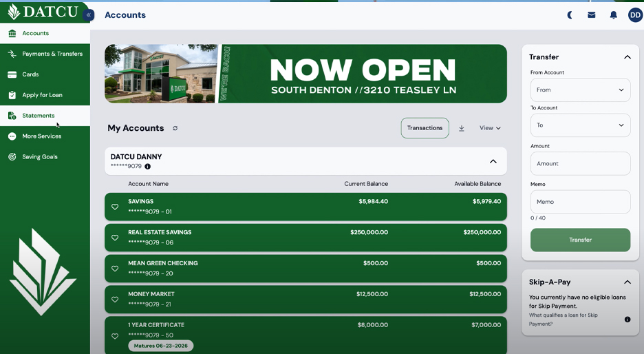Click info icon in Skip-A-Pay panel
644x354 pixels.
[x=627, y=320]
